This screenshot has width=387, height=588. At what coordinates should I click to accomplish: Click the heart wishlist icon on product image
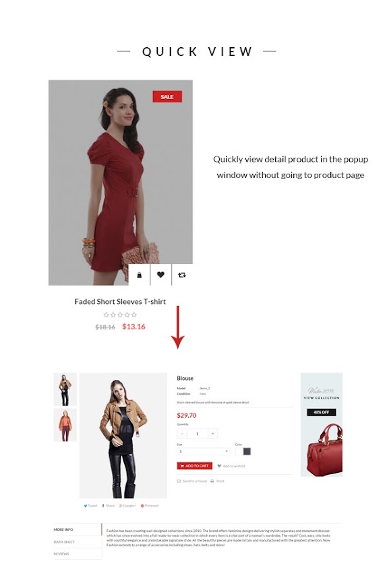click(160, 275)
